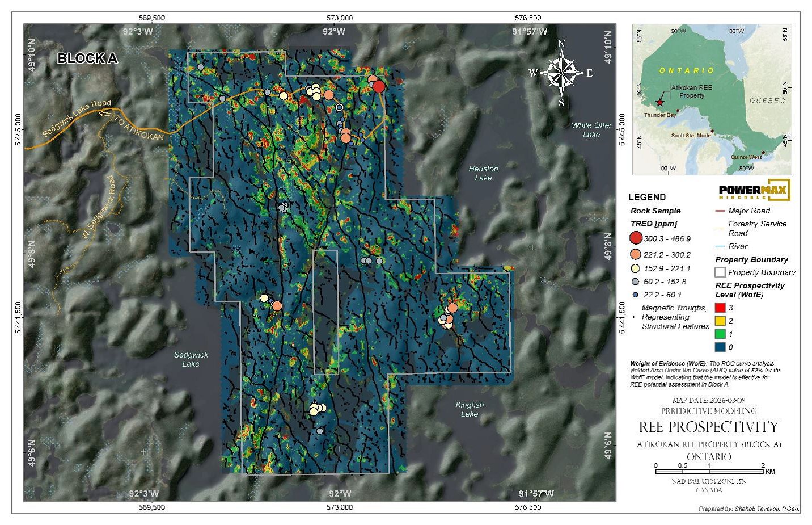
Task: Select the orange 221.2 - 300.2 legend circle
Action: [636, 254]
